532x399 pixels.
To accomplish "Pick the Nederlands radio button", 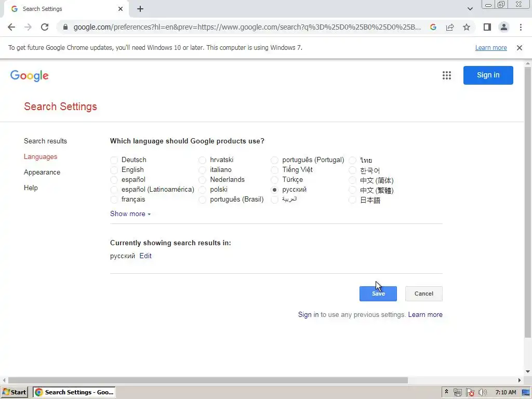I will tap(202, 180).
